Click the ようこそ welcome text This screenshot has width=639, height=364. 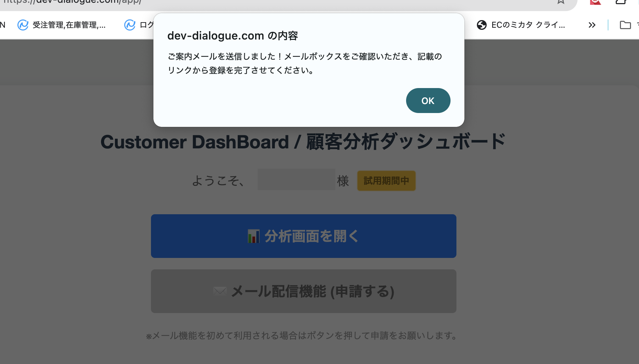click(x=219, y=181)
